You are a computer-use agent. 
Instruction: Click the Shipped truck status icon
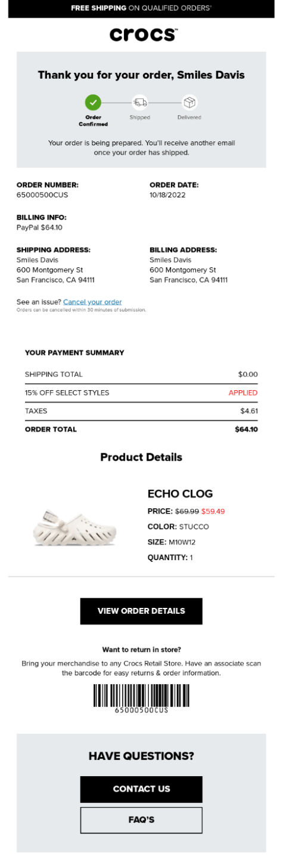click(x=140, y=103)
